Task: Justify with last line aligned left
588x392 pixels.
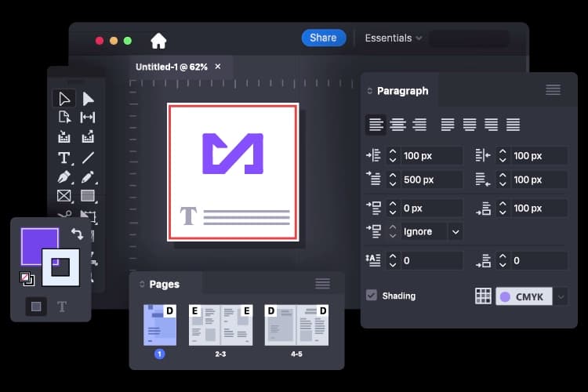Action: coord(448,125)
